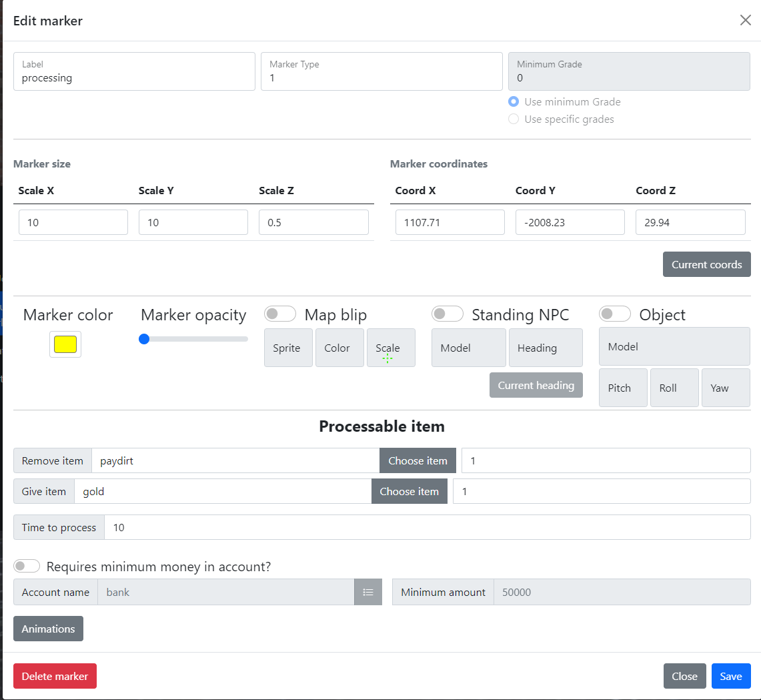Image resolution: width=761 pixels, height=700 pixels.
Task: Choose item for Give item row
Action: (409, 491)
